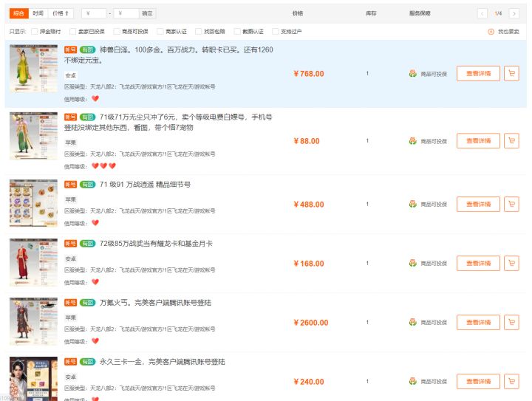Add the ¥240.00 listing to cart
Screen dimensions: 532x401
[x=511, y=381]
